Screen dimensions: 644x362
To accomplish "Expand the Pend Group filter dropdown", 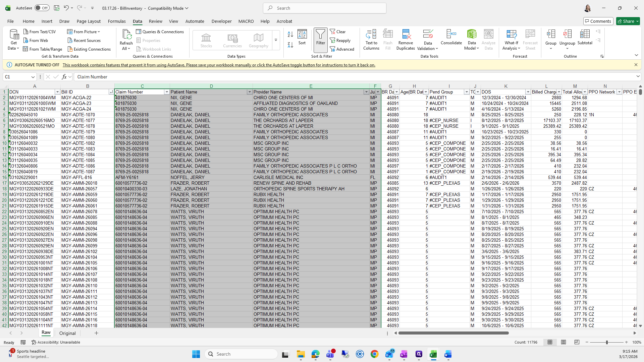I will (466, 92).
